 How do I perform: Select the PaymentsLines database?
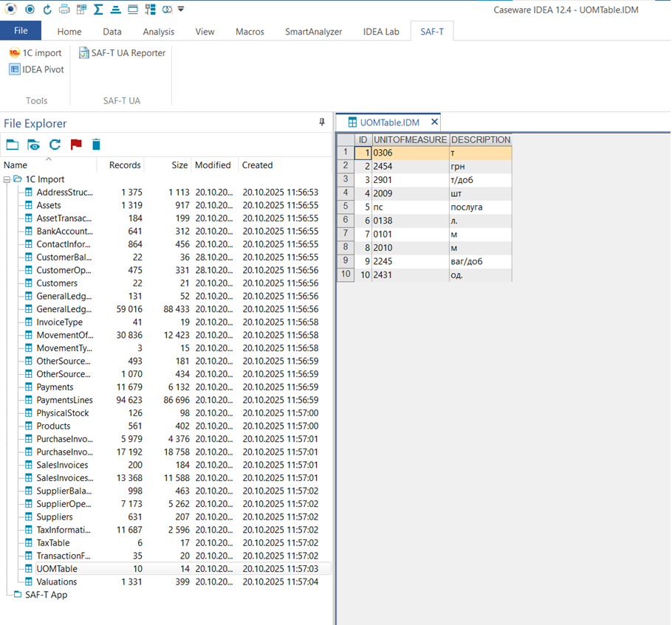coord(64,400)
